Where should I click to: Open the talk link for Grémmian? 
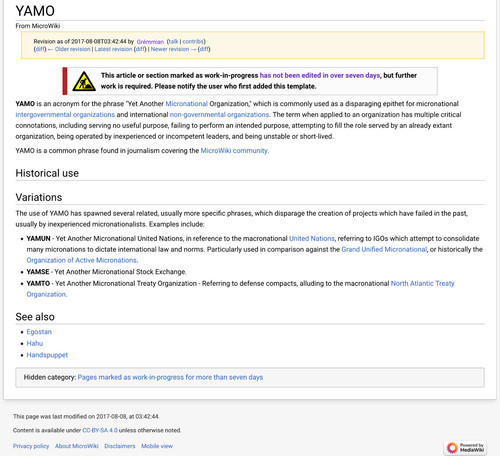tap(173, 41)
